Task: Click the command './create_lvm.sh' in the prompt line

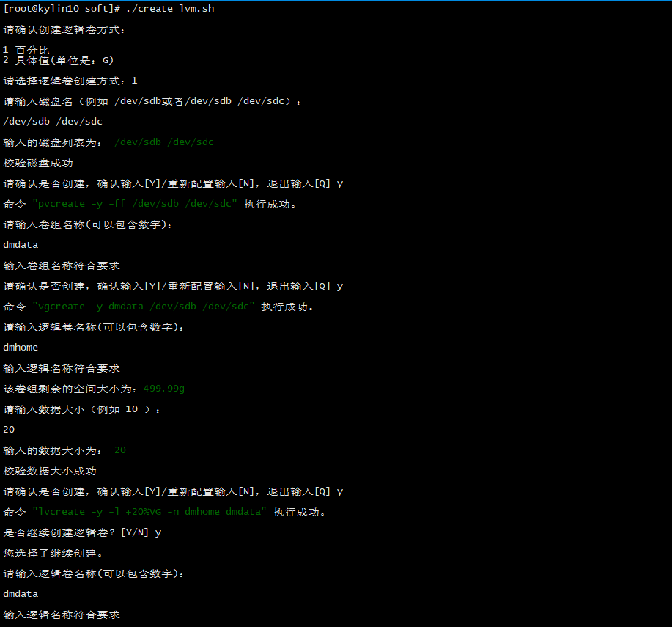Action: pos(170,9)
